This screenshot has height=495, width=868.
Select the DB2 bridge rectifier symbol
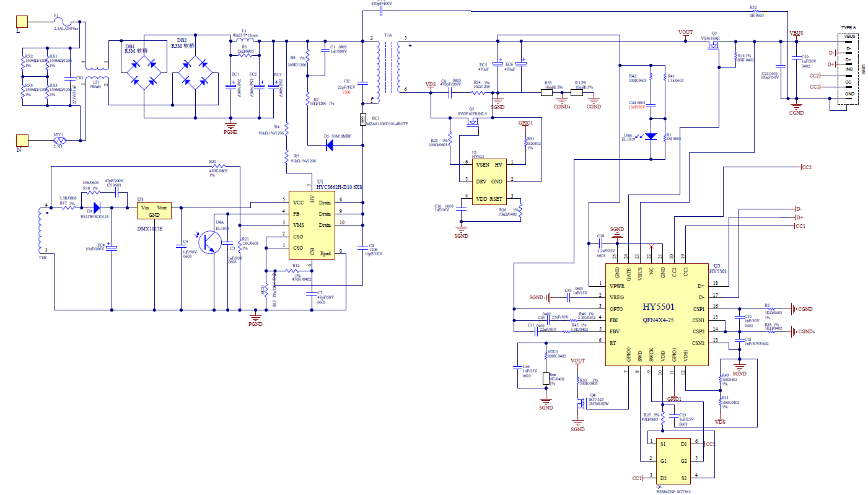(x=194, y=72)
